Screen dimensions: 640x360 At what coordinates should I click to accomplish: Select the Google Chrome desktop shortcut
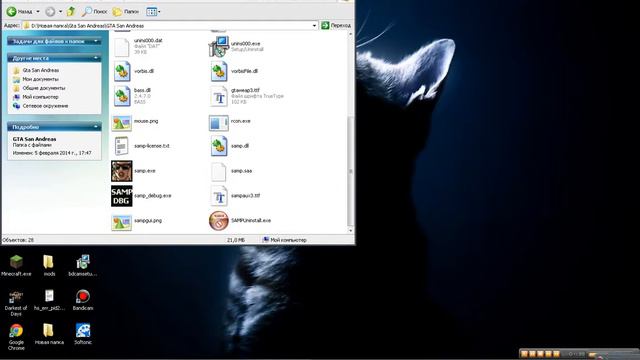pos(16,337)
